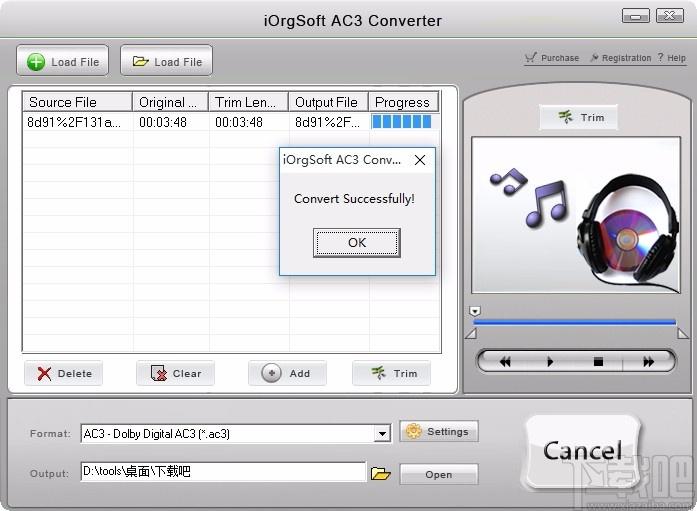
Task: Click the Trim button above the preview
Action: click(579, 117)
